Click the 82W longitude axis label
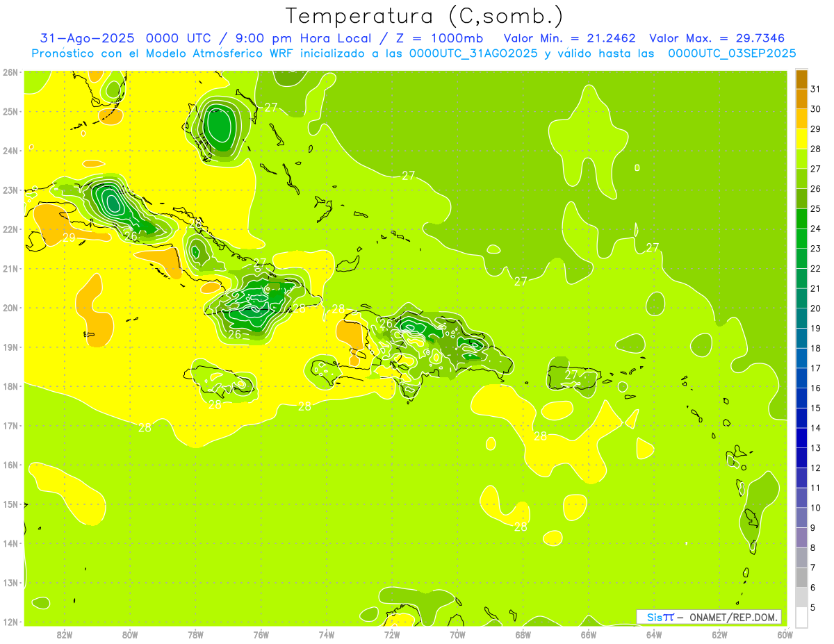 point(65,634)
